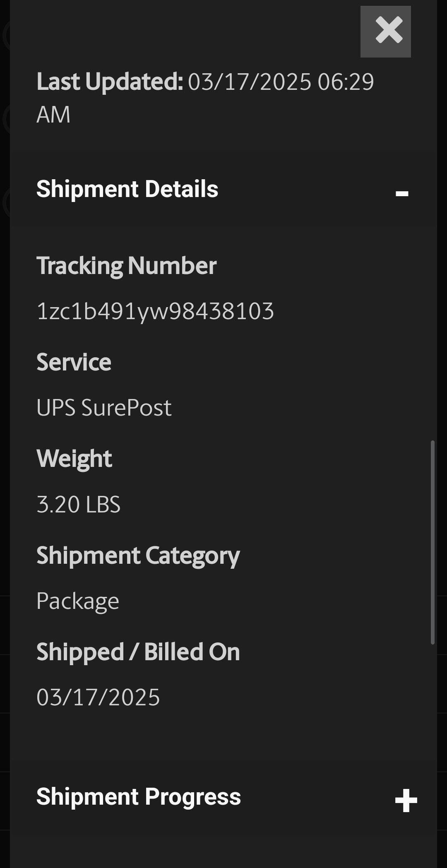Screen dimensions: 447x868
Task: Collapse Shipment Details with minus icon
Action: pyautogui.click(x=401, y=193)
